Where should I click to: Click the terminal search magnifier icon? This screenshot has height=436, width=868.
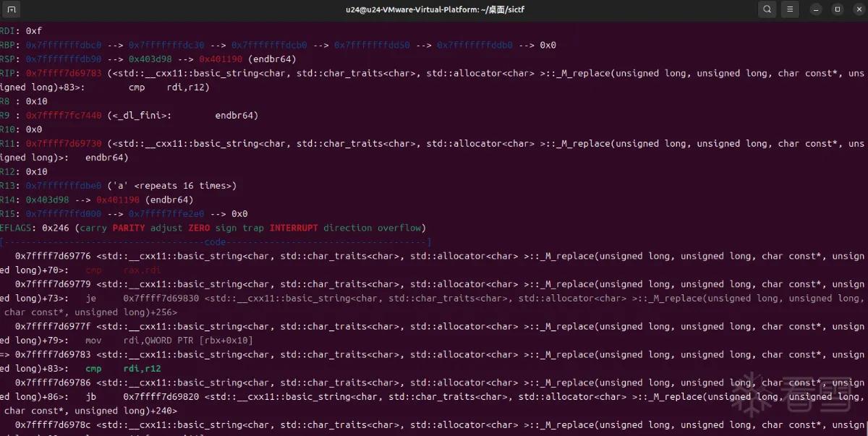pyautogui.click(x=767, y=9)
